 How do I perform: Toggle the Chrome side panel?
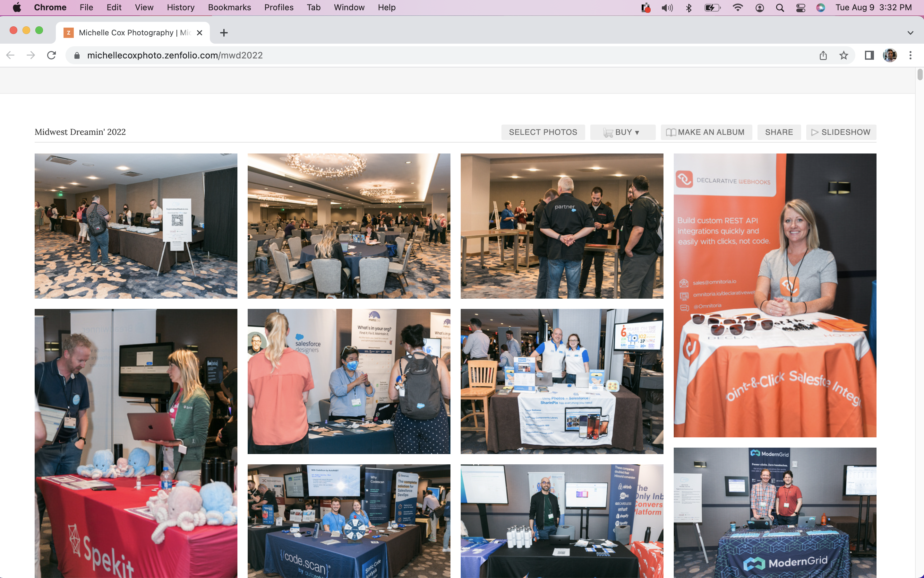[x=869, y=56]
